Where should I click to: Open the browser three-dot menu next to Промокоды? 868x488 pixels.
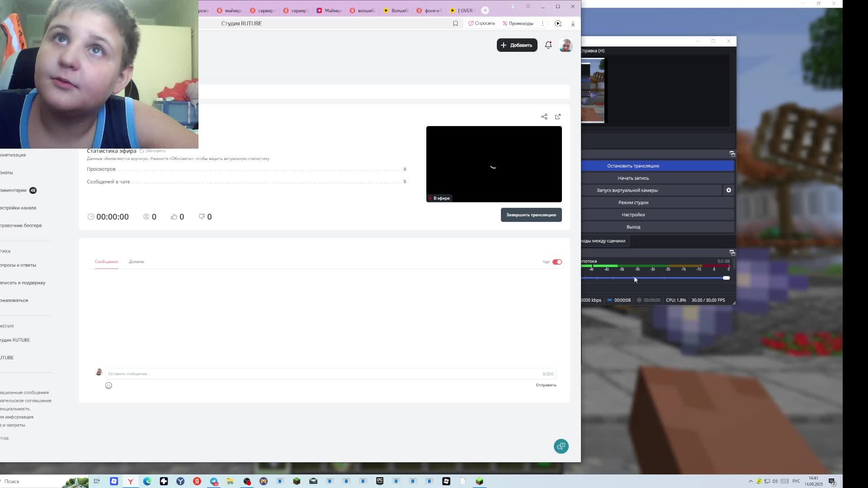[542, 23]
